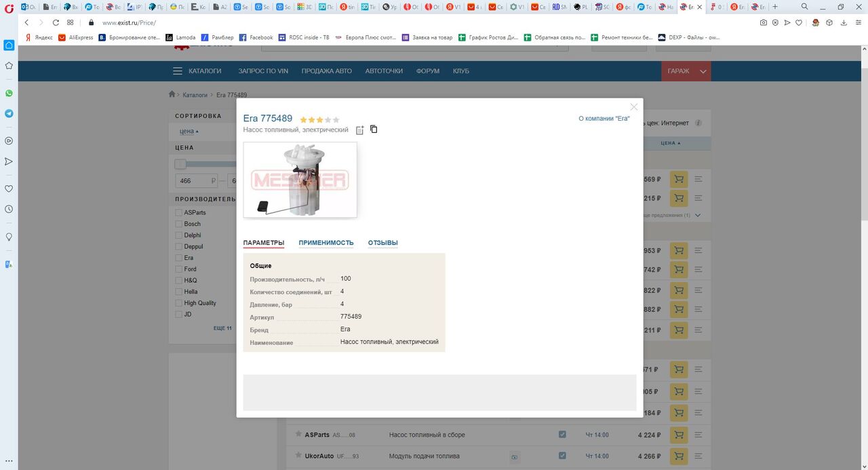Add the 953 ₽ offer to cart
Viewport: 868px width, 470px height.
pos(679,250)
